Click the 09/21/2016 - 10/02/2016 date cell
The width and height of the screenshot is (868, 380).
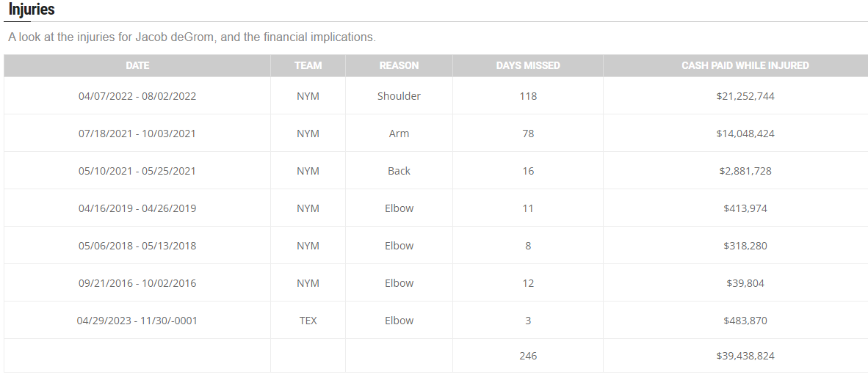pyautogui.click(x=137, y=283)
